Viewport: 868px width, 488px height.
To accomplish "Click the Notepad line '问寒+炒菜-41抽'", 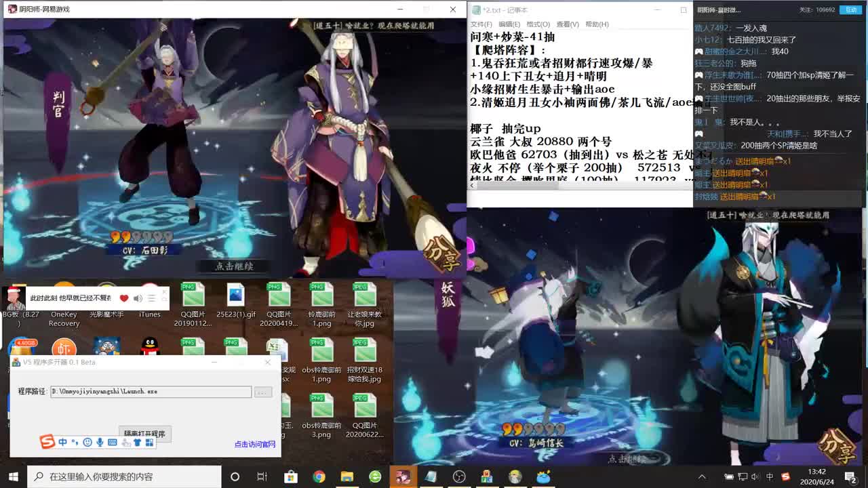I will click(x=512, y=37).
